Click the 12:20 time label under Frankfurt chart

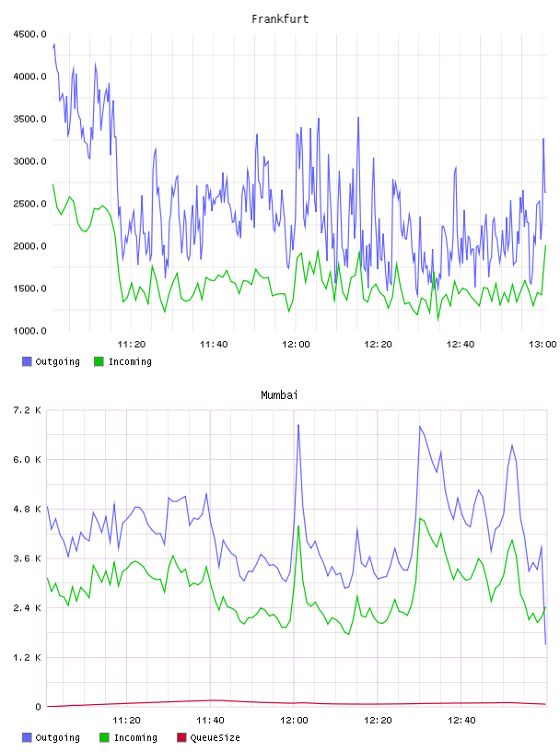pyautogui.click(x=379, y=345)
